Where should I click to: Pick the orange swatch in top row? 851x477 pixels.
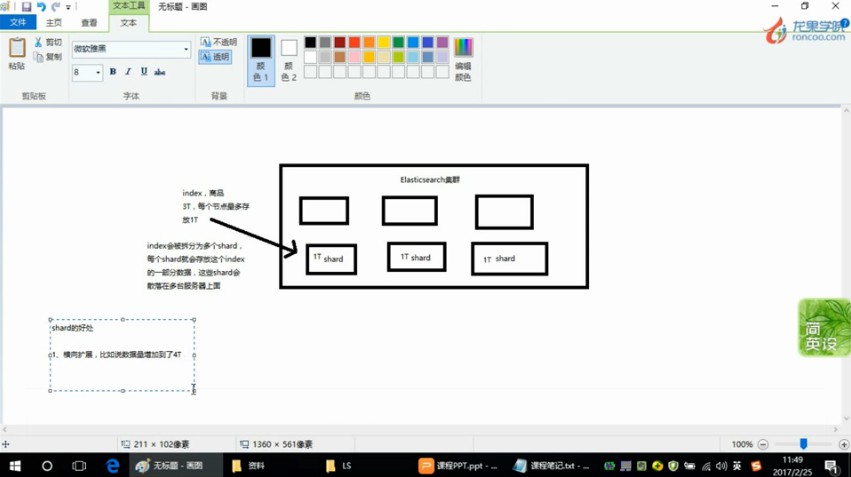coord(369,42)
